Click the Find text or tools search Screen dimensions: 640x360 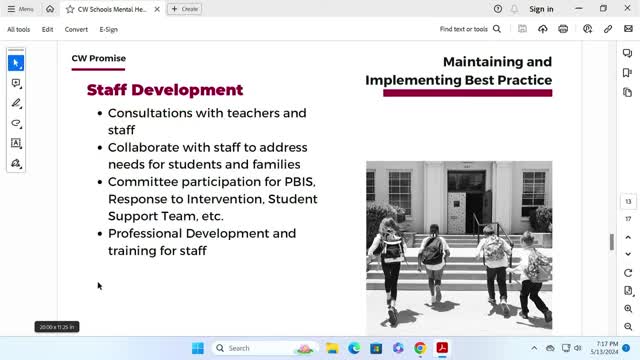pyautogui.click(x=470, y=29)
